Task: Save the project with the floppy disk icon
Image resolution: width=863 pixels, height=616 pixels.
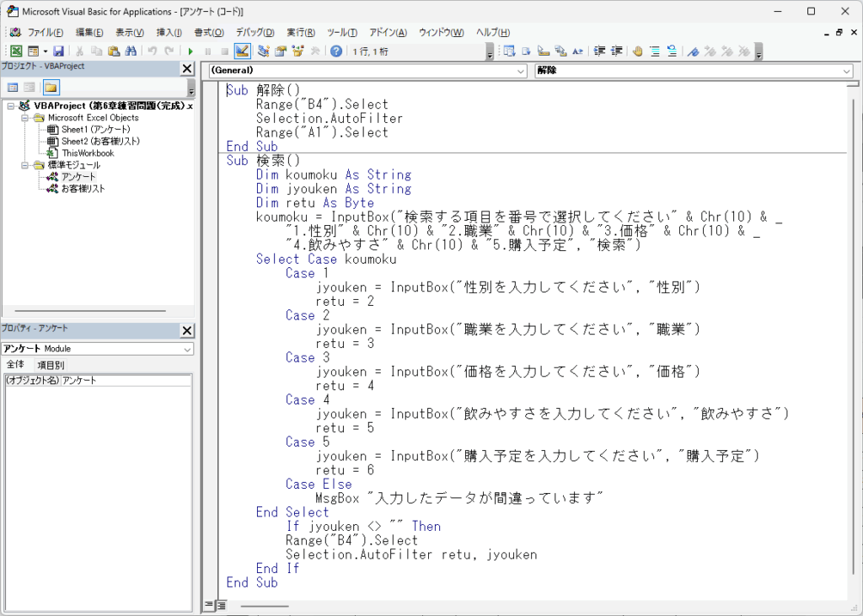Action: click(58, 51)
